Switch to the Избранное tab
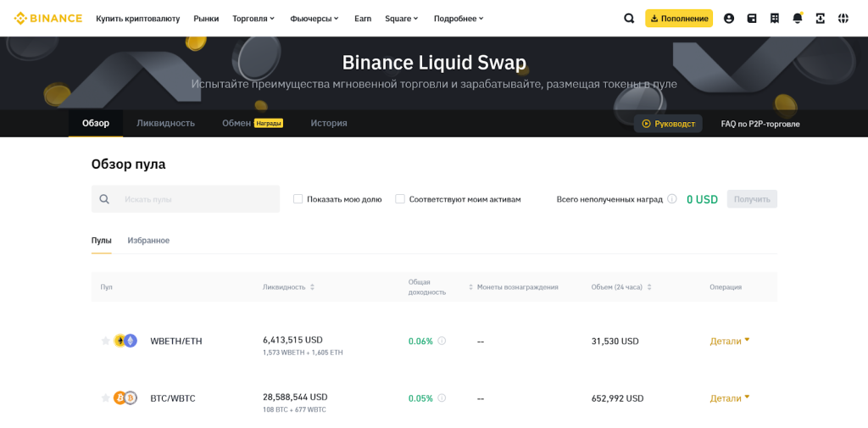Image resolution: width=868 pixels, height=428 pixels. (148, 241)
